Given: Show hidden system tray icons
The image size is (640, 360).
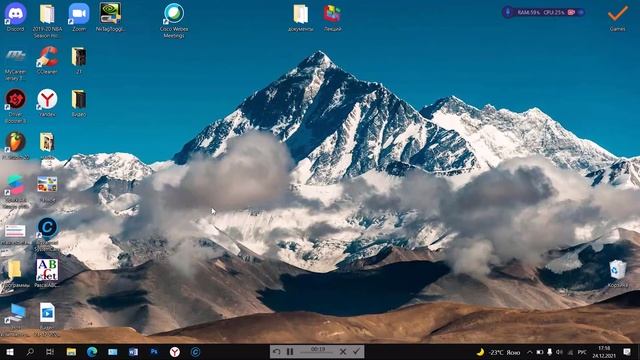Looking at the screenshot, I should coord(529,352).
